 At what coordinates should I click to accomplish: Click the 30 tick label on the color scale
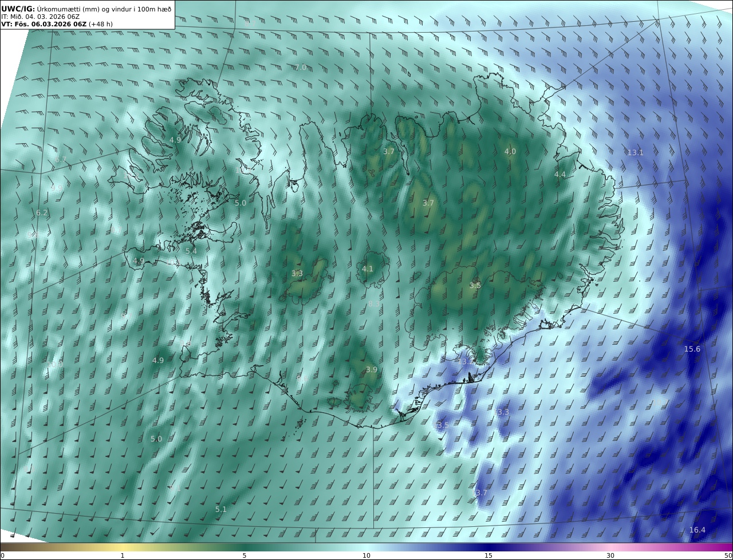coord(610,555)
